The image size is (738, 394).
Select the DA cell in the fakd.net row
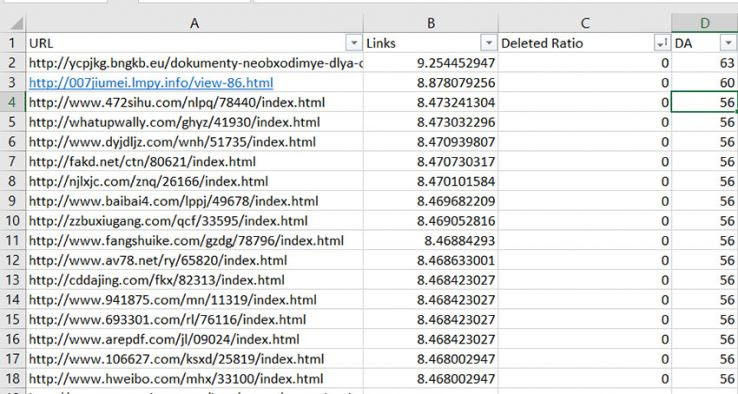point(705,162)
